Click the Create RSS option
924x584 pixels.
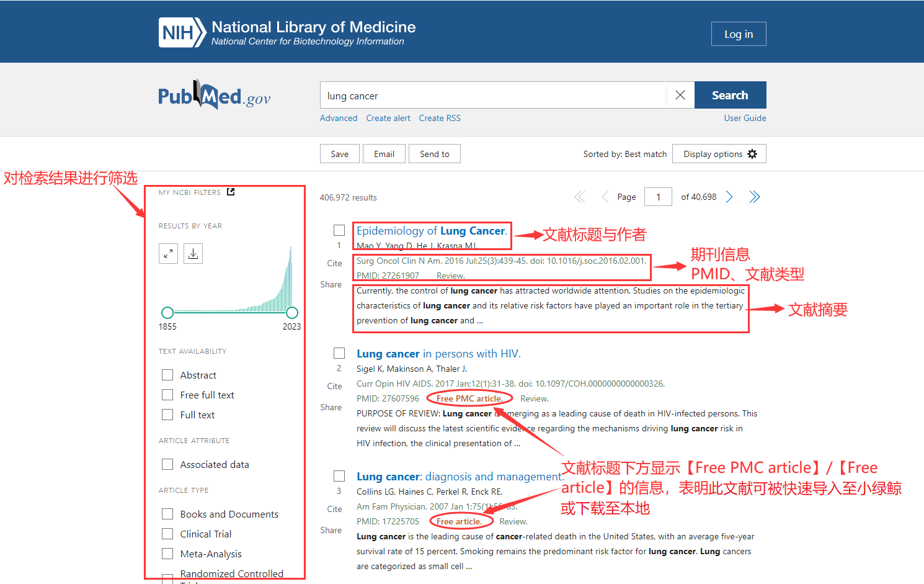(439, 118)
